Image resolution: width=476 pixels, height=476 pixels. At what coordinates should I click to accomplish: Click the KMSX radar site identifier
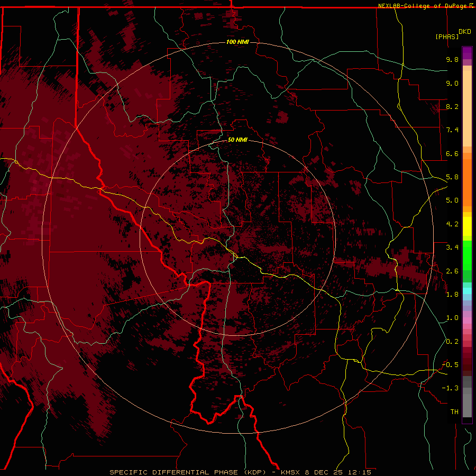(290, 472)
